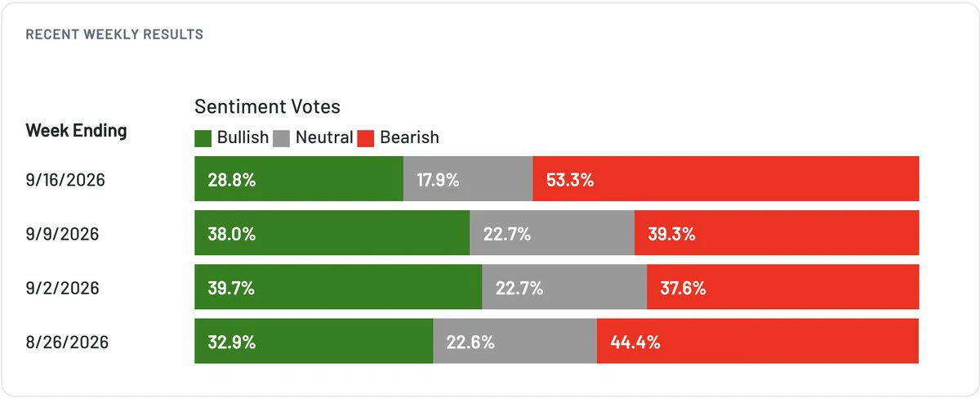The image size is (980, 399).
Task: Toggle the Bullish legend label
Action: pos(243,137)
